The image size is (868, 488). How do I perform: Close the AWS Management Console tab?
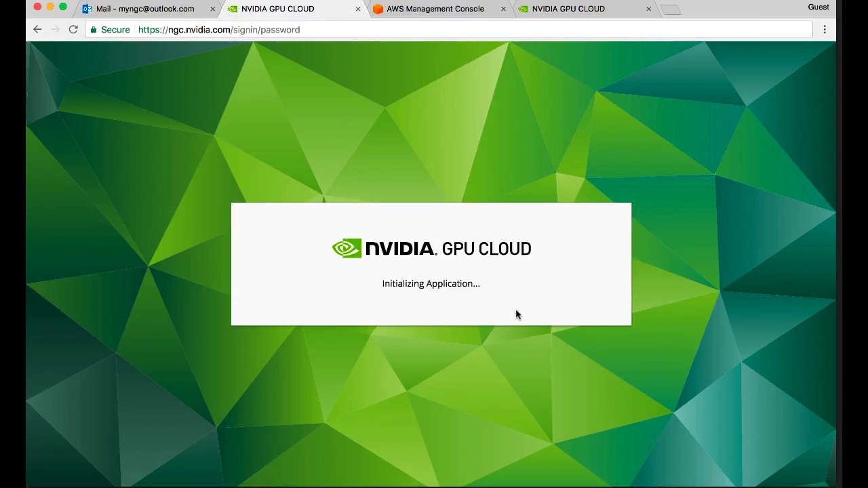(503, 9)
